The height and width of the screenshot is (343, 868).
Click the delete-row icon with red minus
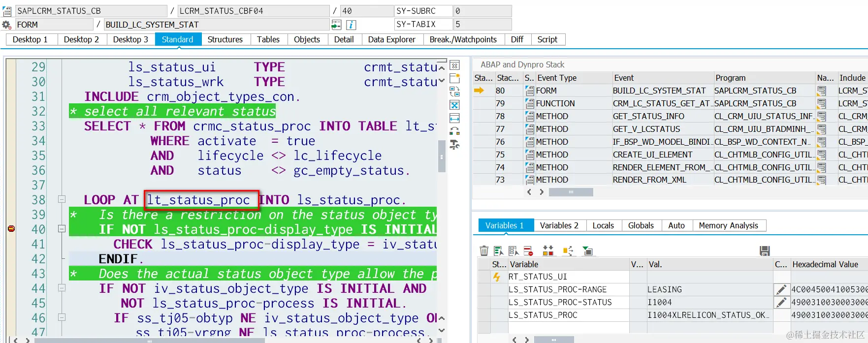click(x=528, y=251)
